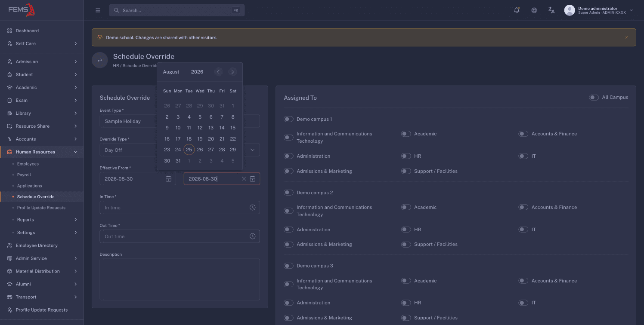Image resolution: width=644 pixels, height=325 pixels.
Task: Open the Effective From calendar icon
Action: tap(169, 179)
